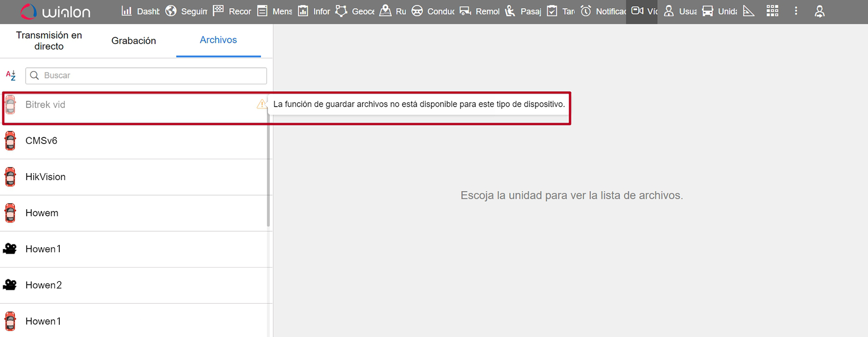868x337 pixels.
Task: Open the Mensajes menu item
Action: (275, 11)
